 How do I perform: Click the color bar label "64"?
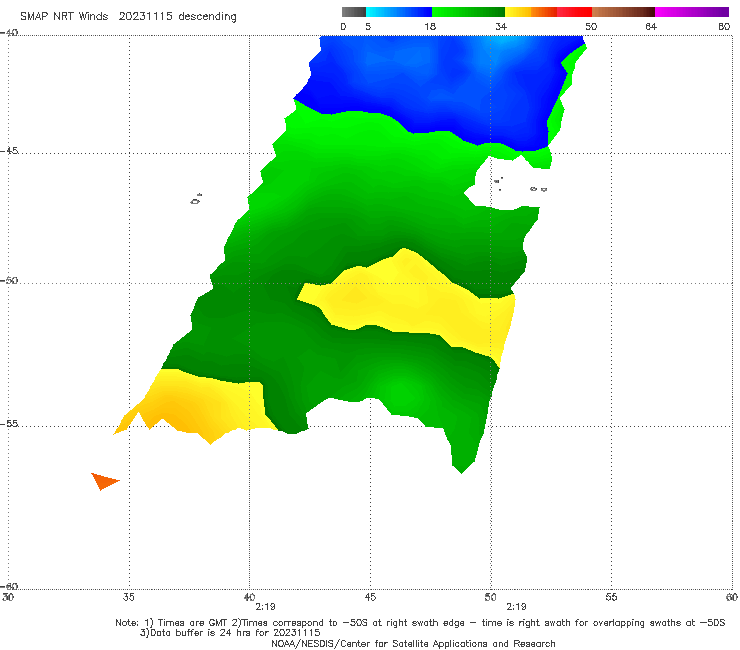click(x=651, y=26)
